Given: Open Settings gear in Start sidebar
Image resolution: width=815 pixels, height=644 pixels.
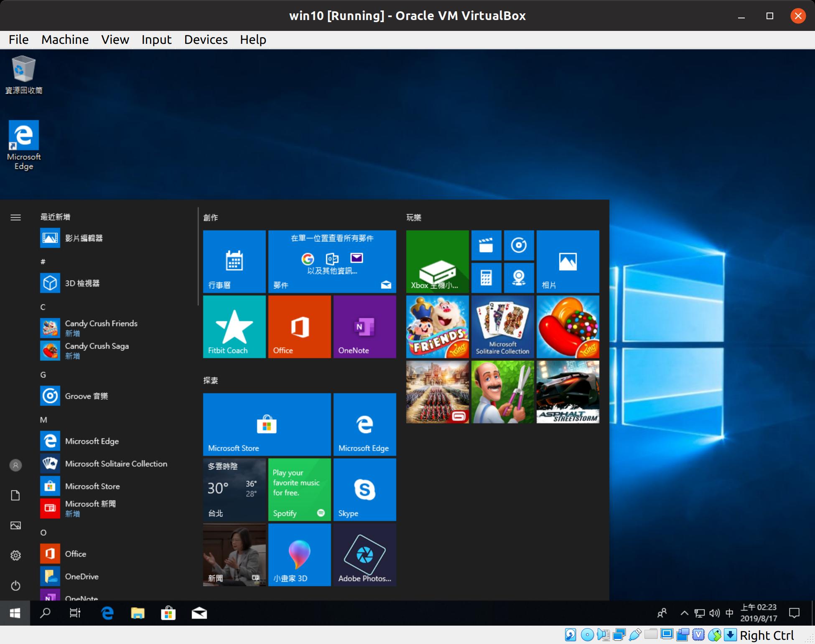Looking at the screenshot, I should (x=15, y=555).
